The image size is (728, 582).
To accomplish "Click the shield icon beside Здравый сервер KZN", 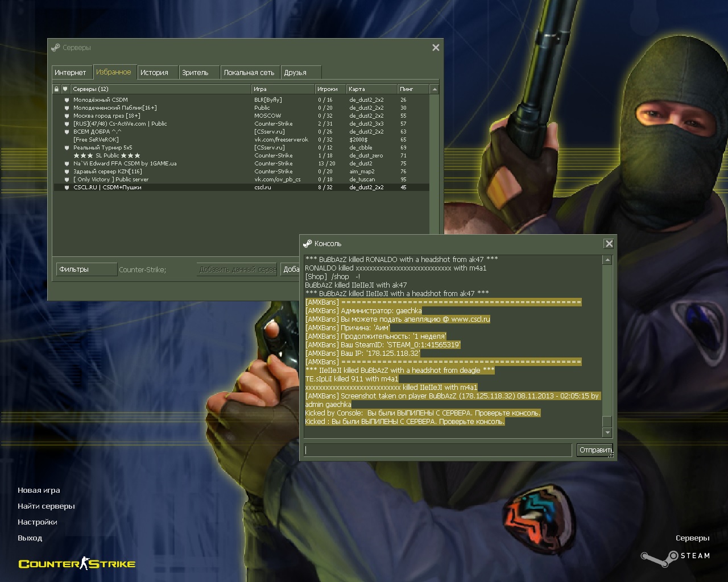I will [x=67, y=172].
